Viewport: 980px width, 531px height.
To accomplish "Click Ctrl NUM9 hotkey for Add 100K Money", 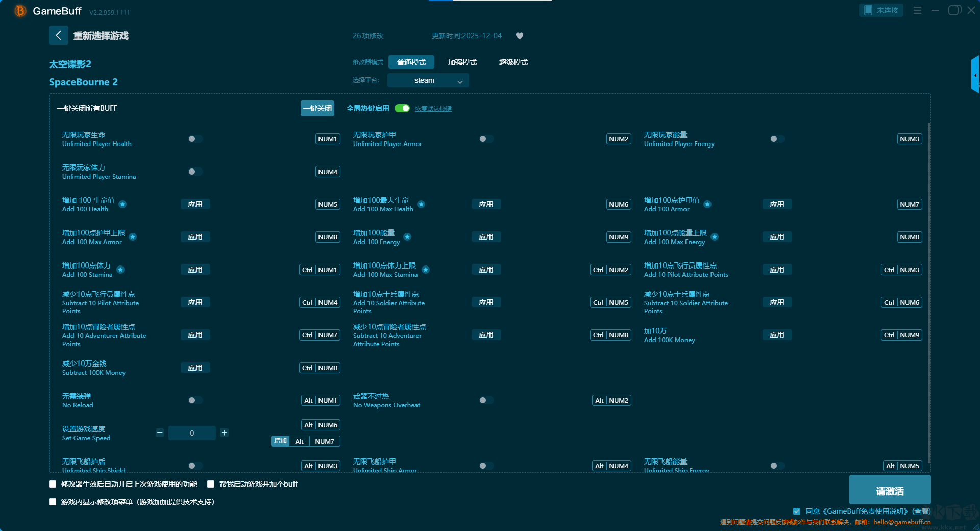I will 902,335.
